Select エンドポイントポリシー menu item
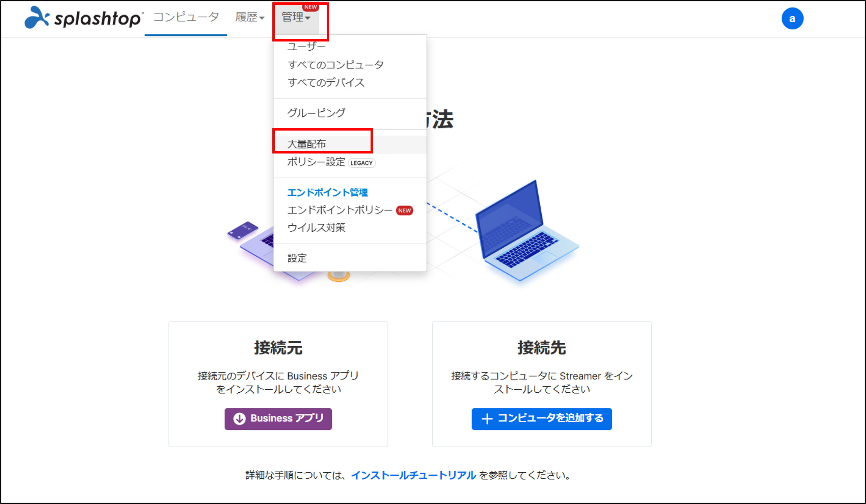 [350, 210]
